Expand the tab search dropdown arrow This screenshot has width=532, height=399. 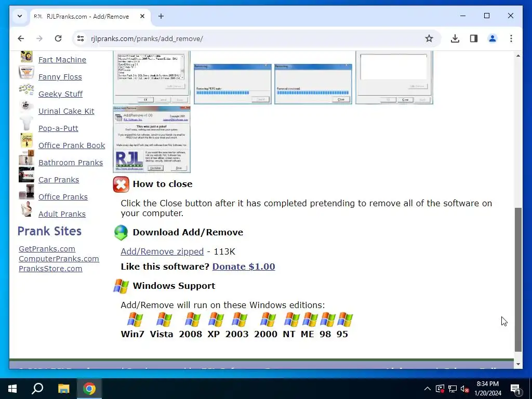click(20, 16)
